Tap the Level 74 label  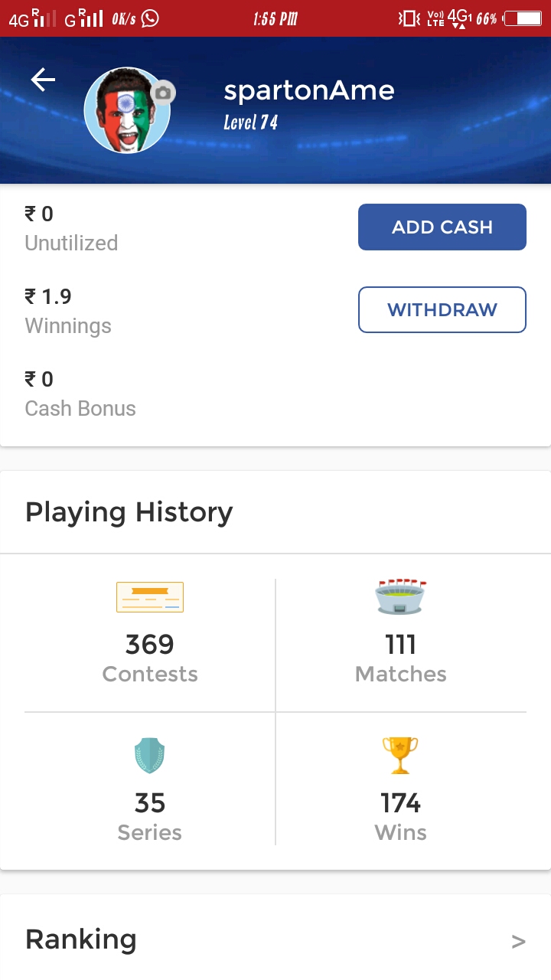click(250, 122)
